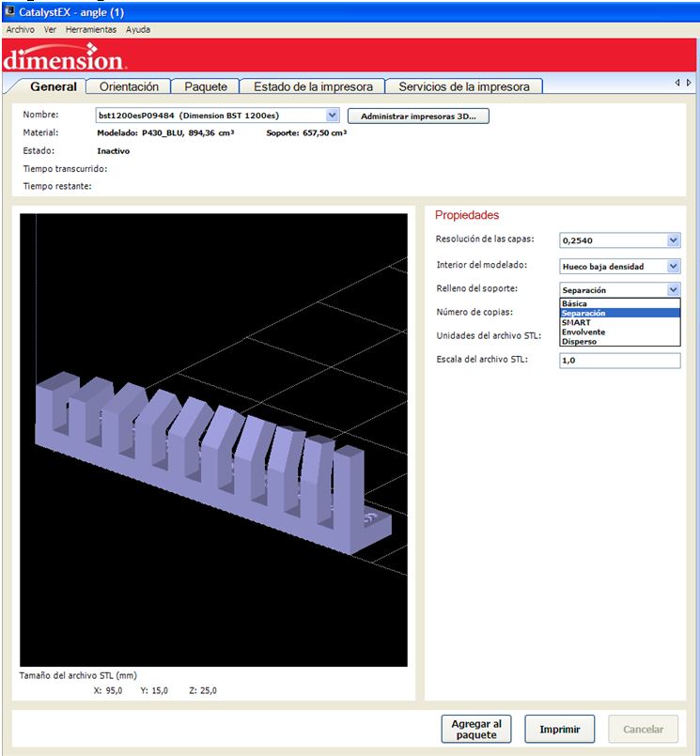
Task: Switch to the Orientación tab
Action: [129, 86]
